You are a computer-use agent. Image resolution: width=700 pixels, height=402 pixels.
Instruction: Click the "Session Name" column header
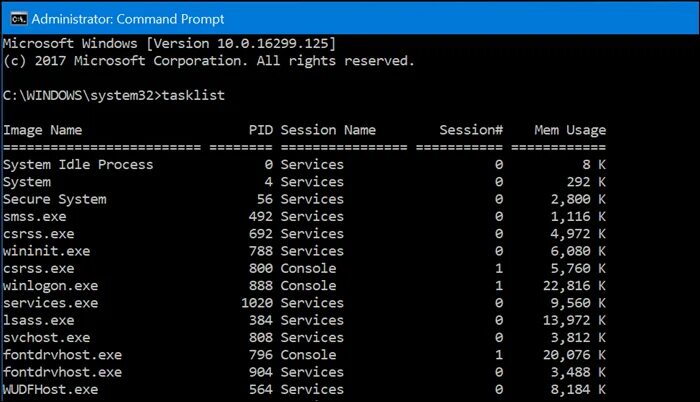[x=328, y=130]
